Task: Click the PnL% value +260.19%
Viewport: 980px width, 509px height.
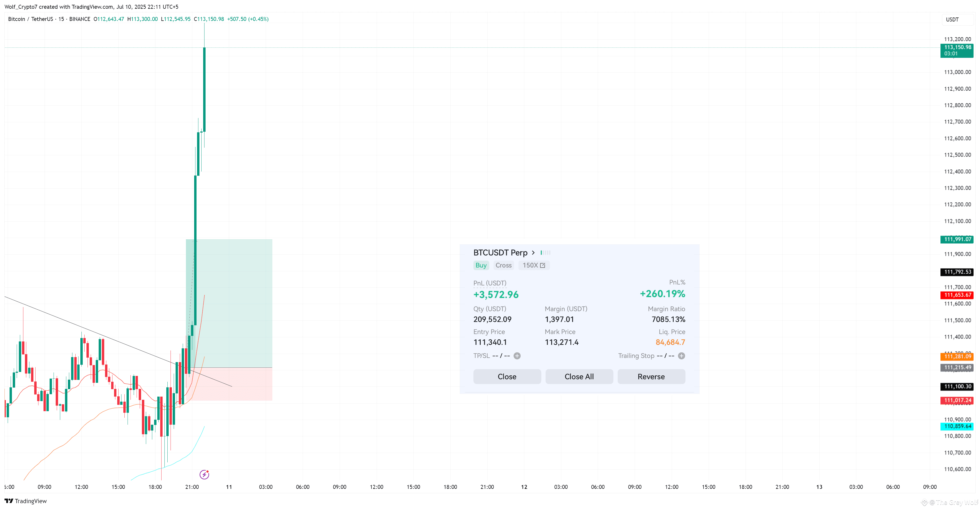Action: [x=662, y=294]
